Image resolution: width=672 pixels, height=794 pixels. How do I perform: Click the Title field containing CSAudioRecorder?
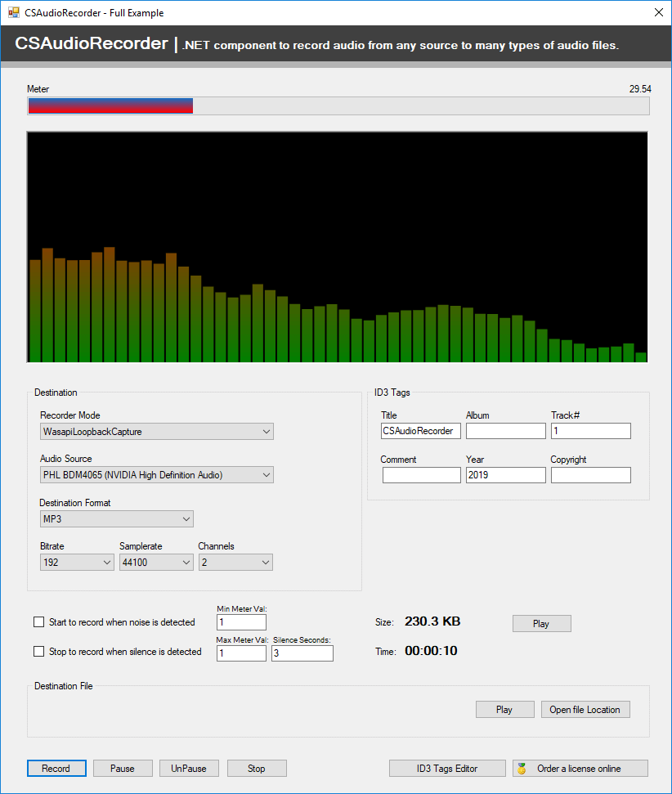(x=420, y=431)
